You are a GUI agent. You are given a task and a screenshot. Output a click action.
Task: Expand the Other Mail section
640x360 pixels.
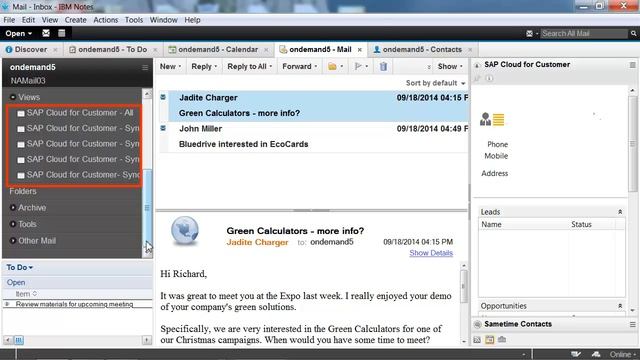point(13,241)
